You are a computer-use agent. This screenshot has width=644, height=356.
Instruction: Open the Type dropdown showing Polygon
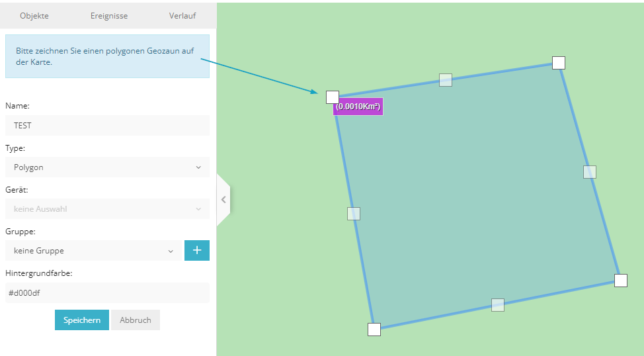coord(107,167)
